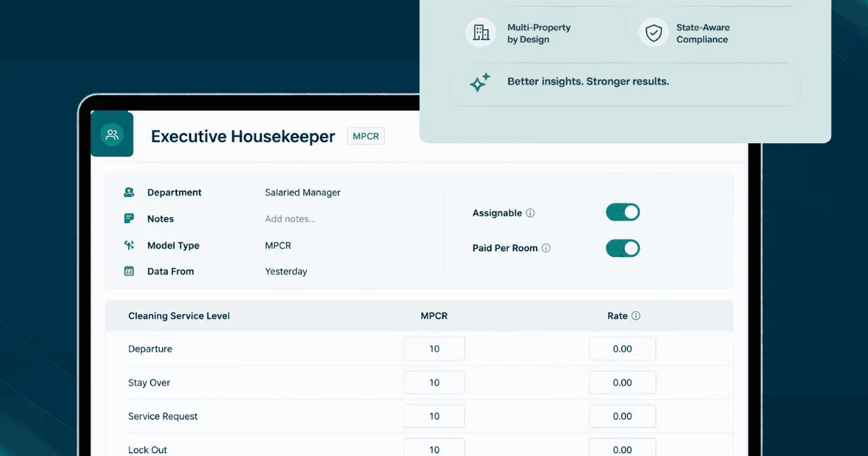Image resolution: width=868 pixels, height=456 pixels.
Task: Click the Model Type icon
Action: [x=129, y=245]
